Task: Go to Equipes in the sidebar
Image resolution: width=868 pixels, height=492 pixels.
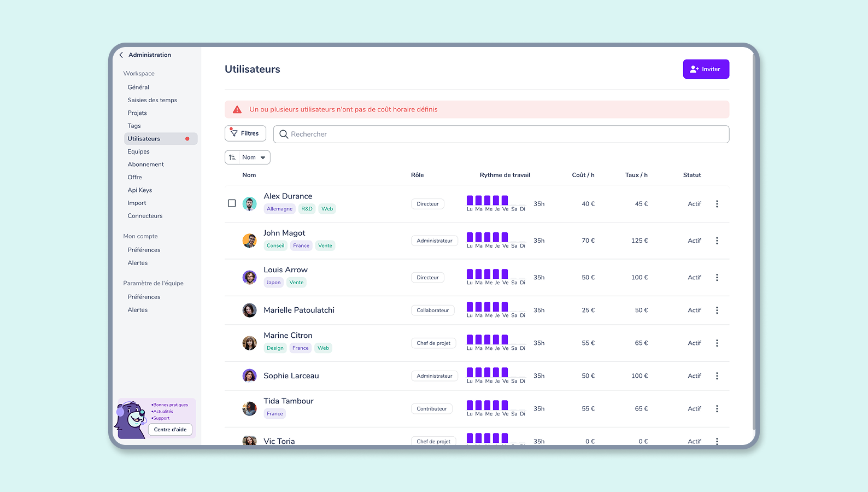Action: pyautogui.click(x=139, y=152)
